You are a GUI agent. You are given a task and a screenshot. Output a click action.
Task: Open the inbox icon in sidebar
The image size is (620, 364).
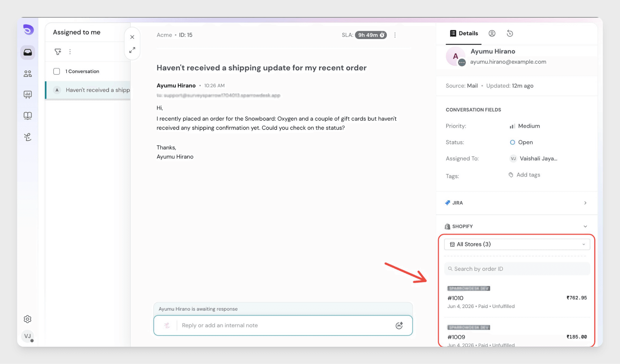28,52
